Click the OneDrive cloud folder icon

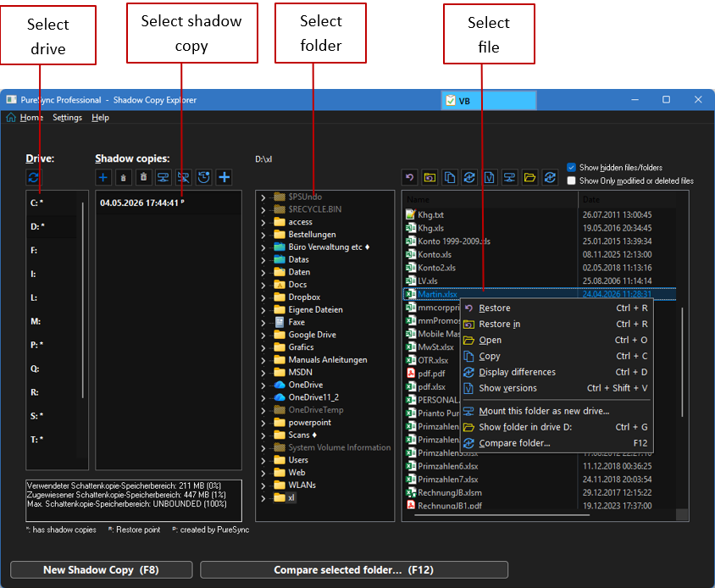[280, 385]
